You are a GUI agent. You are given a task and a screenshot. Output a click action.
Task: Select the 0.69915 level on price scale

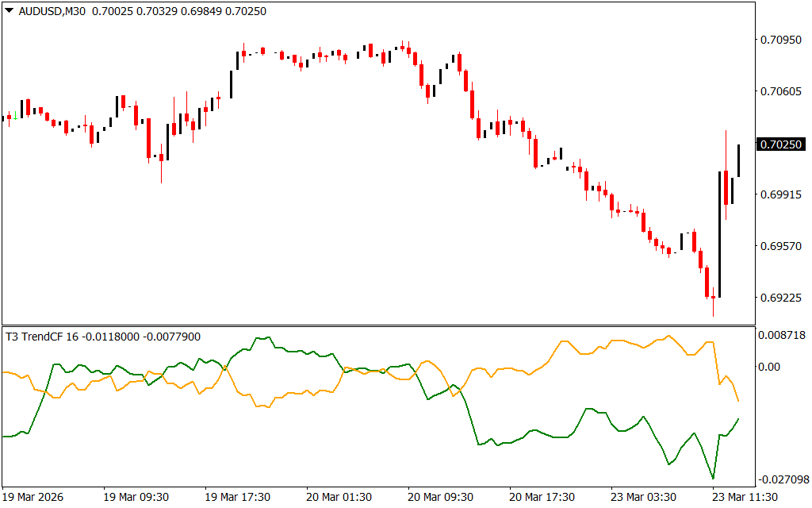pos(780,194)
